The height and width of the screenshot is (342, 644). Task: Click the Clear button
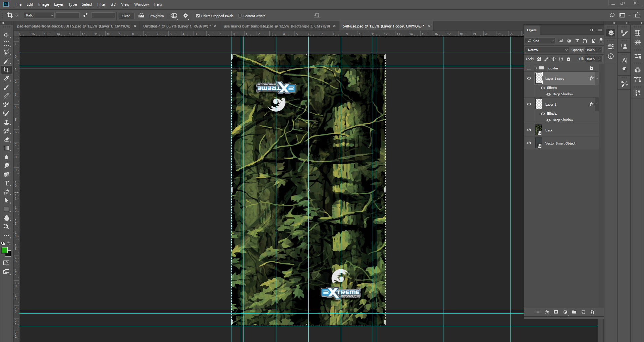[x=126, y=16]
